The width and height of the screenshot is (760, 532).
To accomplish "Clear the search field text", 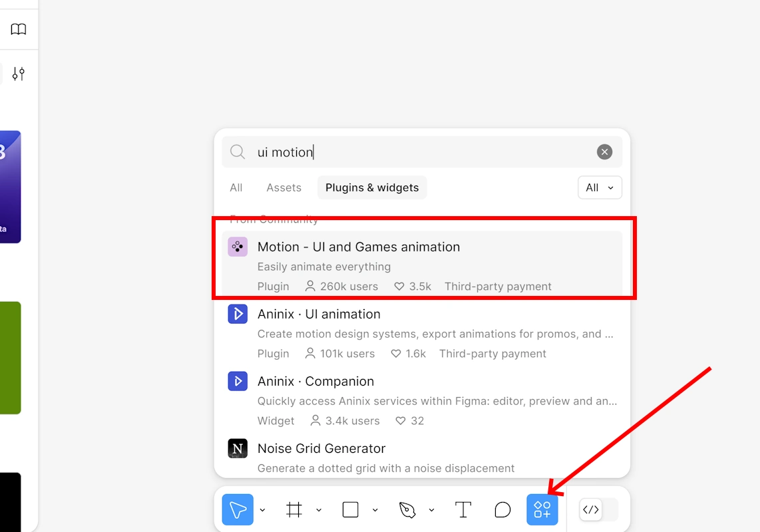I will (604, 152).
